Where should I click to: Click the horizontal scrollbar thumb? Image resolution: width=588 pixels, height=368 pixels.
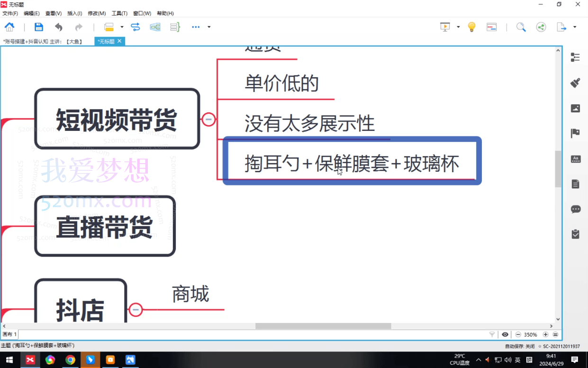point(323,326)
